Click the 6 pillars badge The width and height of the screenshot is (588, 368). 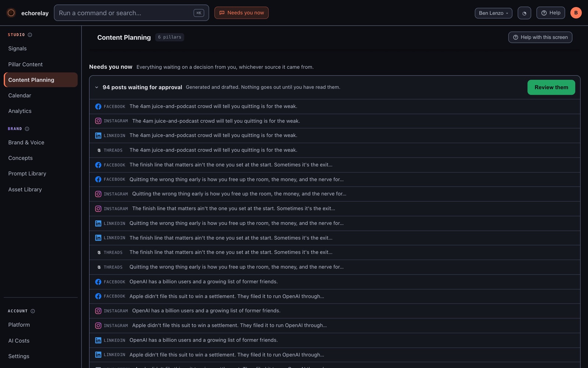[x=169, y=37]
